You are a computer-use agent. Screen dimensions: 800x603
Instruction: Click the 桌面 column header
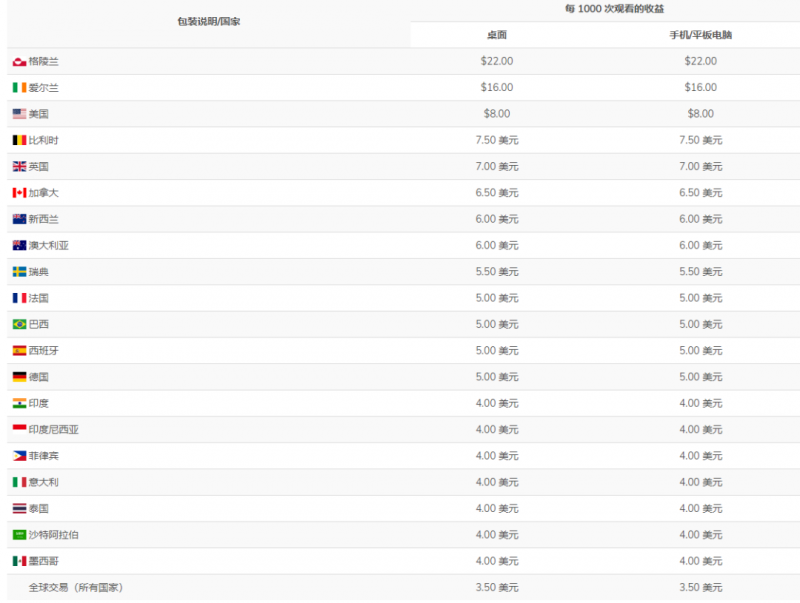coord(497,35)
